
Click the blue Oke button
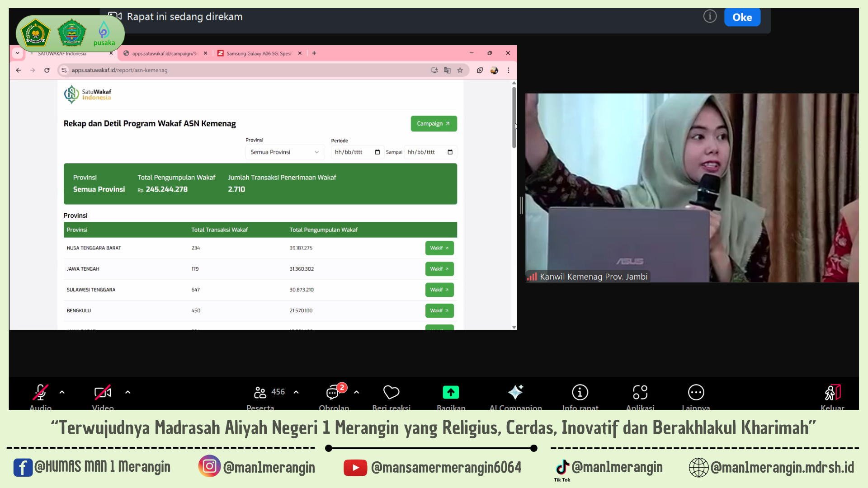(742, 17)
